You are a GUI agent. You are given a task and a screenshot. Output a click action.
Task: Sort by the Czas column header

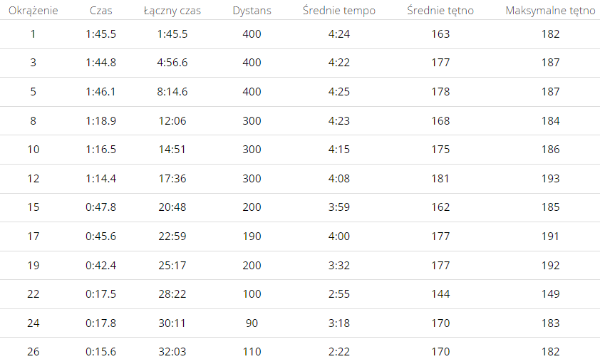click(x=101, y=10)
